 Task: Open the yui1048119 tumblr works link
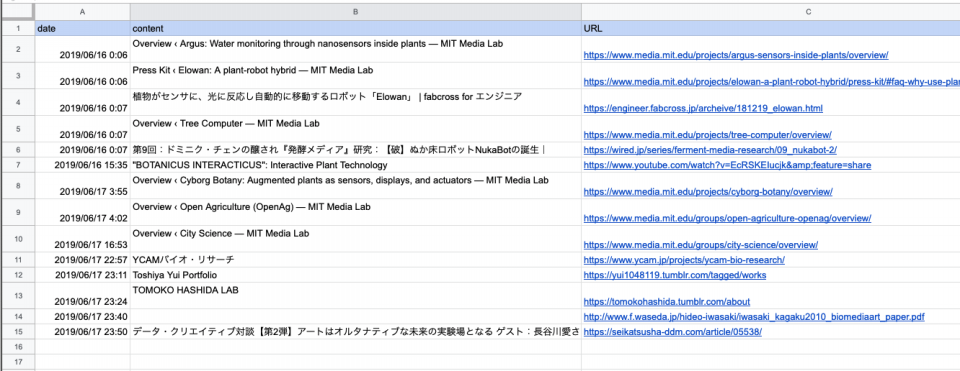tap(675, 275)
